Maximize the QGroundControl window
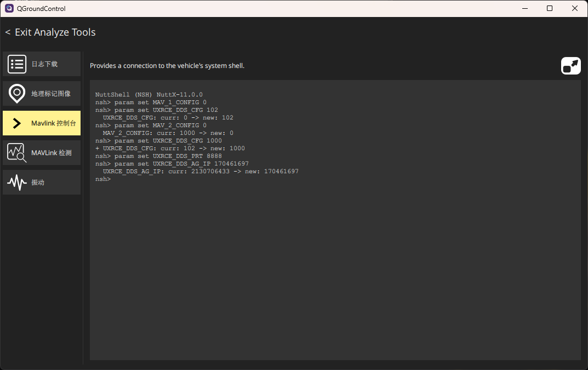Viewport: 588px width, 370px height. coord(550,8)
